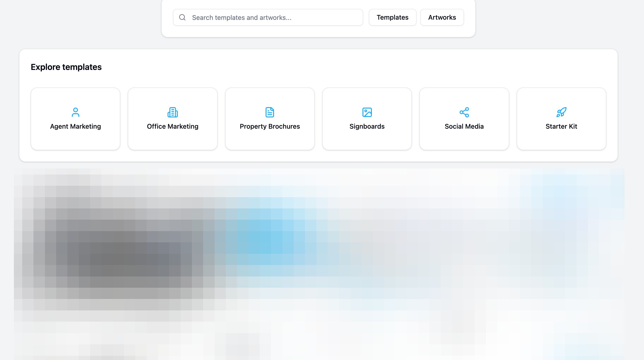Image resolution: width=644 pixels, height=360 pixels.
Task: Select the Starter Kit label
Action: (561, 126)
